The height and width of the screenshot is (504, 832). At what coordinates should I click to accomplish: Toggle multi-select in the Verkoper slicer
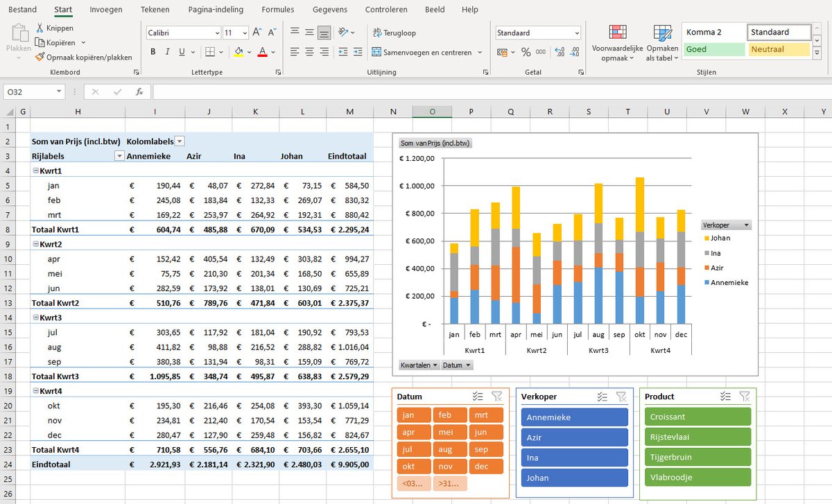point(602,397)
